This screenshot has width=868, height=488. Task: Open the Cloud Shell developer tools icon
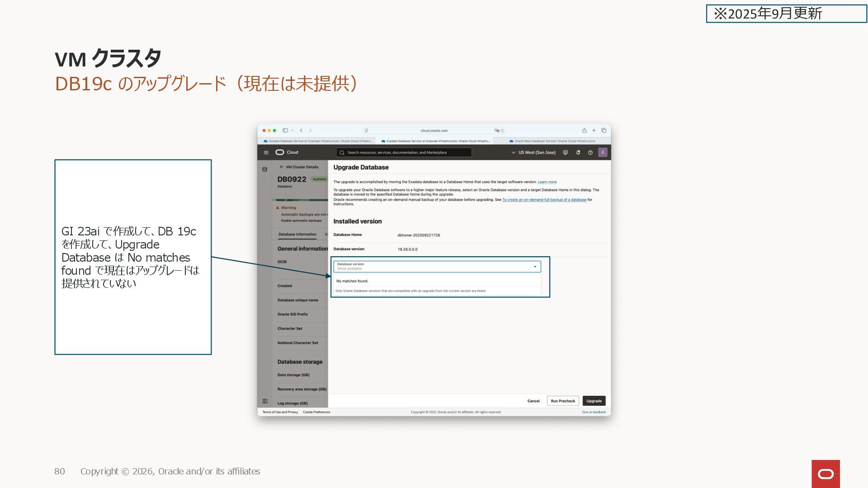coord(565,153)
